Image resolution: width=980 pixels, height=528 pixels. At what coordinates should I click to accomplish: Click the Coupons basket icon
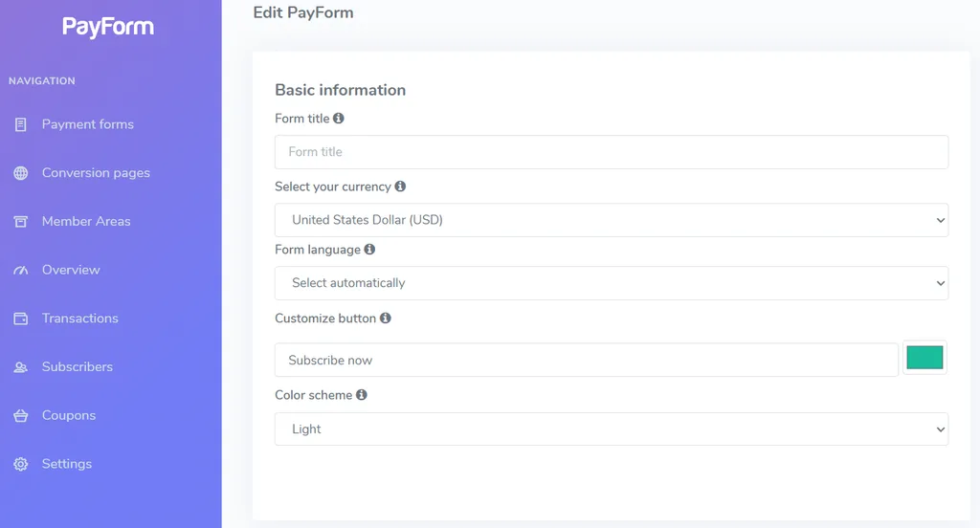click(x=21, y=415)
